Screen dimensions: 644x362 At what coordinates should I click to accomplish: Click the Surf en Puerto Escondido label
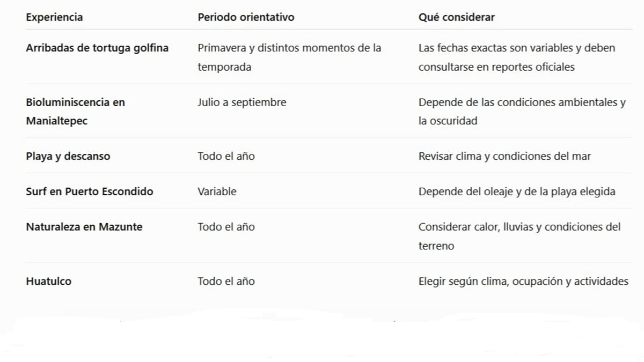pyautogui.click(x=90, y=191)
